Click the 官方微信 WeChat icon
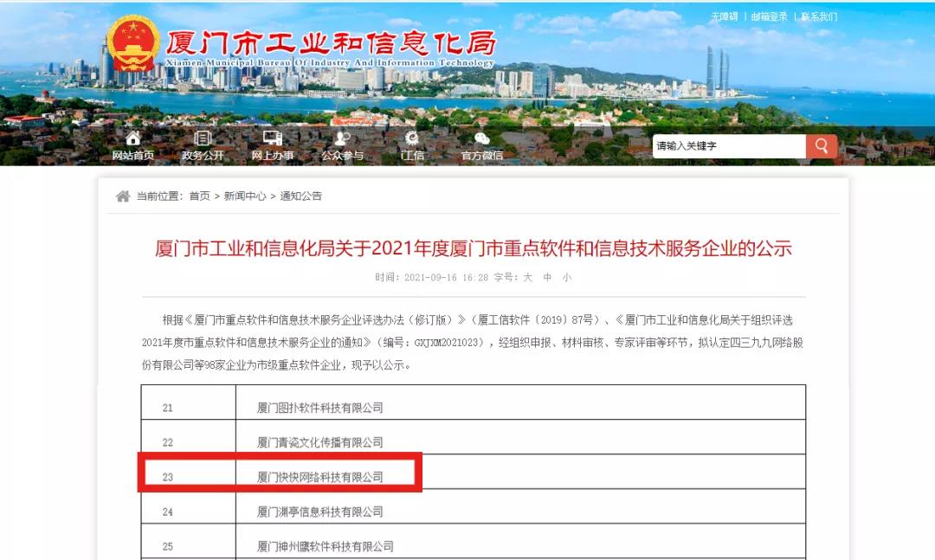 click(480, 138)
